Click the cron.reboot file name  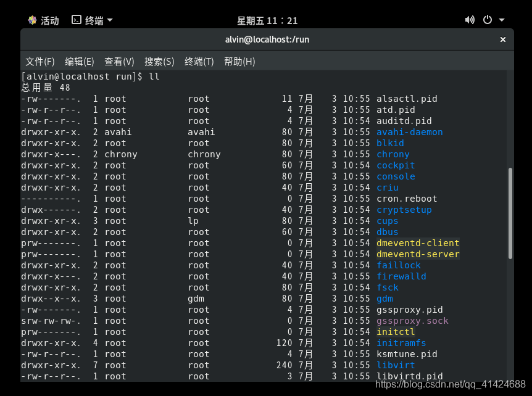(407, 199)
